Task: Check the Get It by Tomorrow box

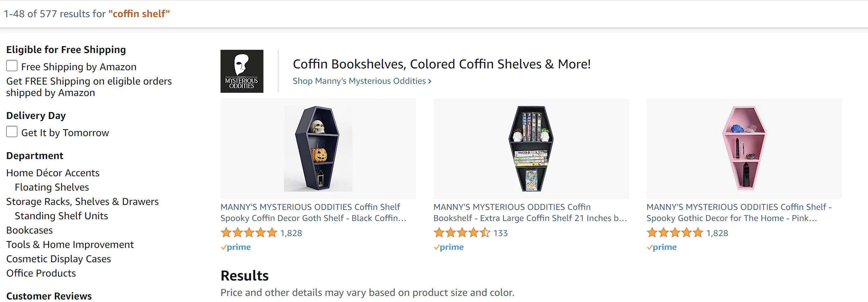Action: pyautogui.click(x=12, y=132)
